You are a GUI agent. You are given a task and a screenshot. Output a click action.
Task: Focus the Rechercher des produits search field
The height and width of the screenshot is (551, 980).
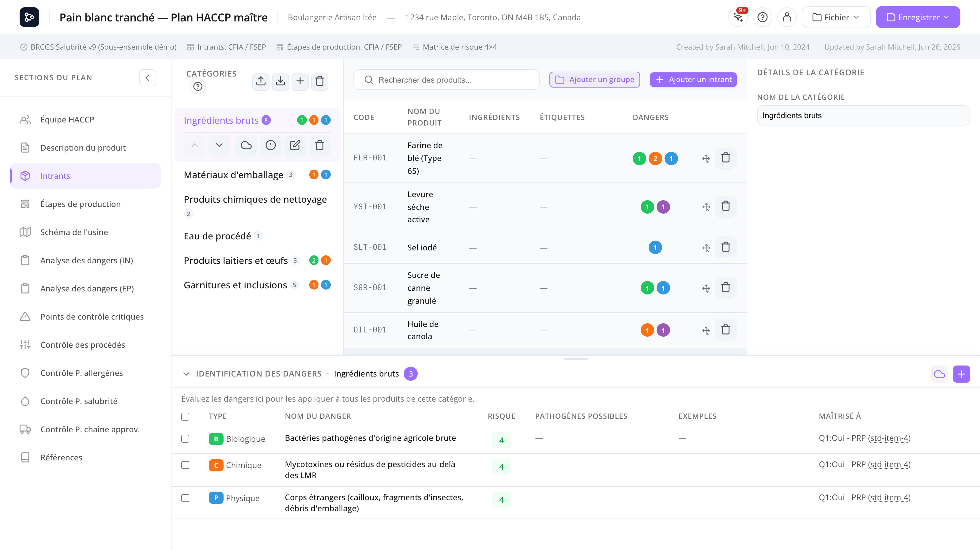click(x=446, y=80)
